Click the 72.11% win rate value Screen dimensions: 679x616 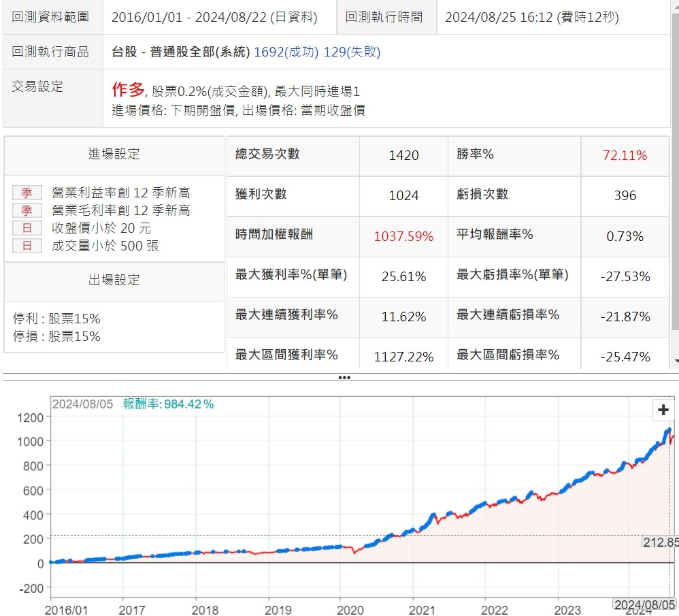pyautogui.click(x=624, y=155)
